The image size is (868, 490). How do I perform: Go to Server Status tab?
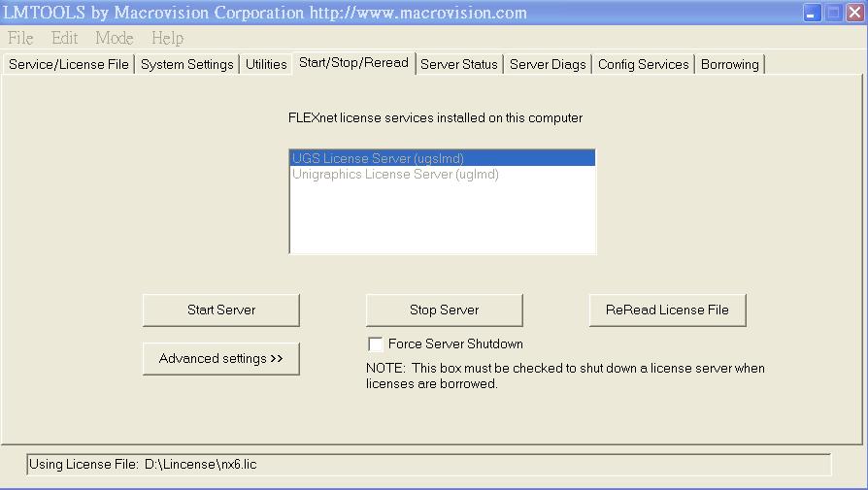pyautogui.click(x=458, y=64)
